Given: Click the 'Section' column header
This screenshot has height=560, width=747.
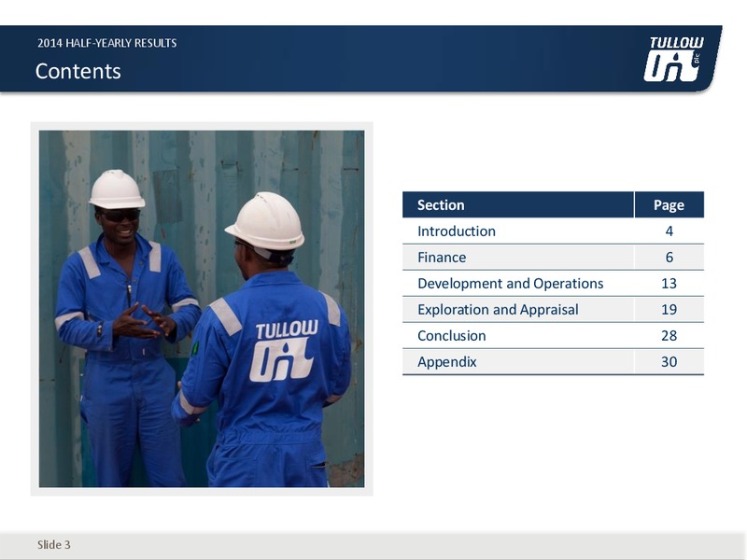Looking at the screenshot, I should coord(518,204).
